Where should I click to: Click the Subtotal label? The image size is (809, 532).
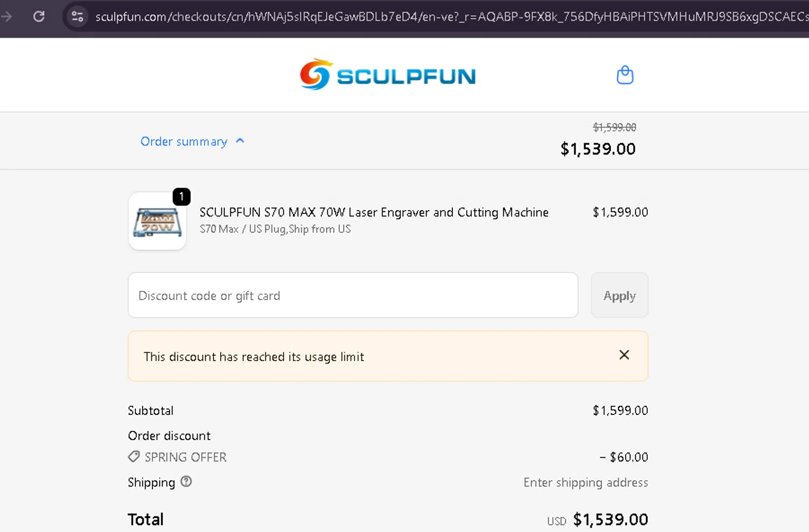pos(150,411)
